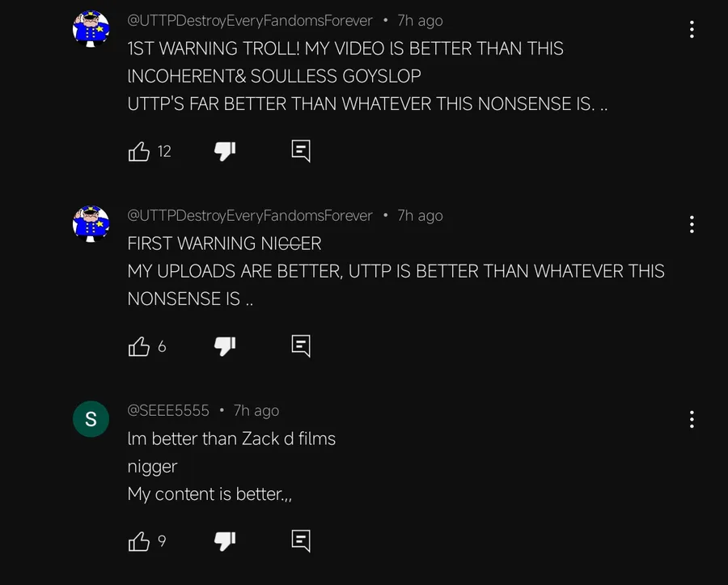This screenshot has height=585, width=728.
Task: Dislike the @SEEE5555 comment
Action: pyautogui.click(x=225, y=541)
